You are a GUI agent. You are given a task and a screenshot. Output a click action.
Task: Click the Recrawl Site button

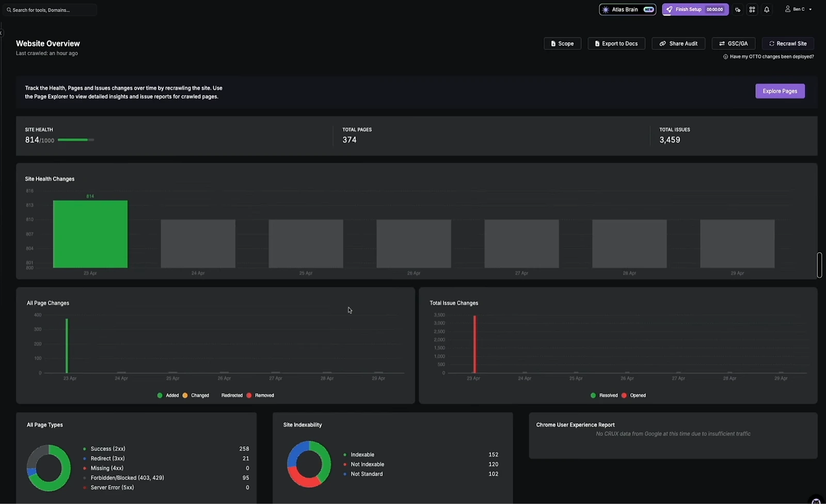788,44
